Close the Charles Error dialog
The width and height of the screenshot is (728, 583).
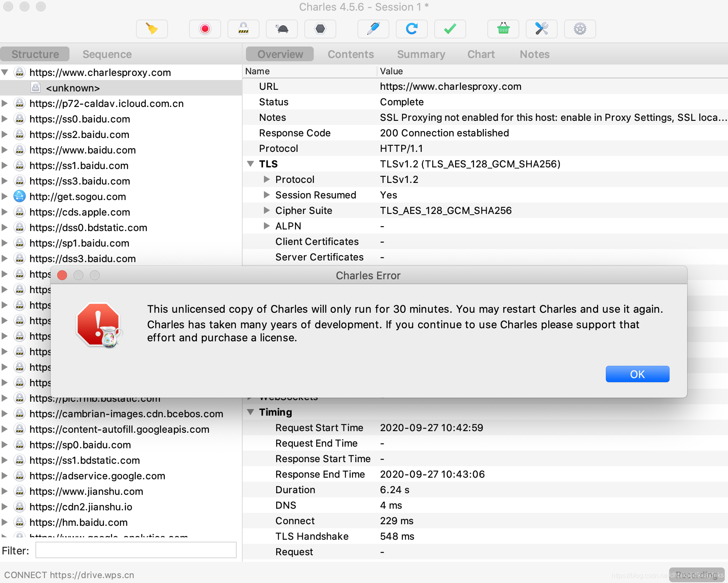point(62,275)
